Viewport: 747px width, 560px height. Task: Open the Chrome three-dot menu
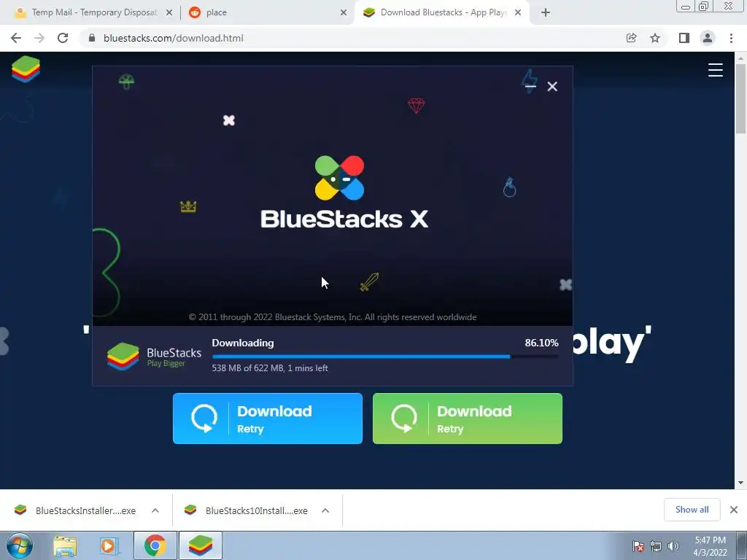[731, 38]
